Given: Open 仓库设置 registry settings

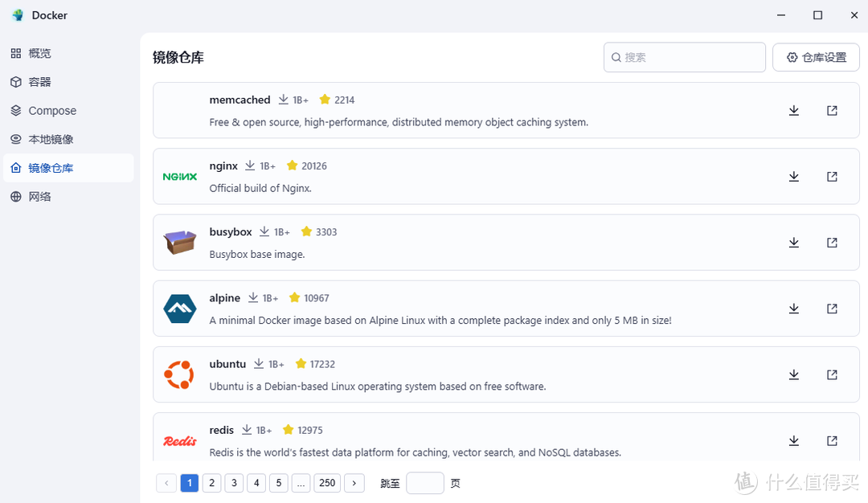Looking at the screenshot, I should click(x=816, y=57).
